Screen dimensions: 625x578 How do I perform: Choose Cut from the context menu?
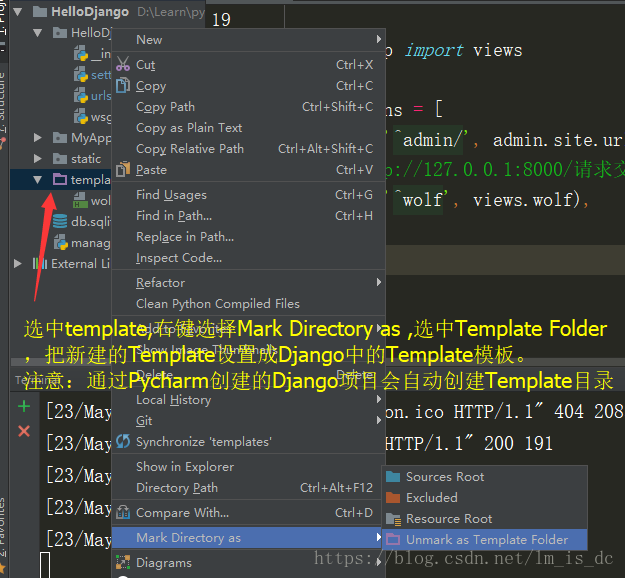click(248, 65)
